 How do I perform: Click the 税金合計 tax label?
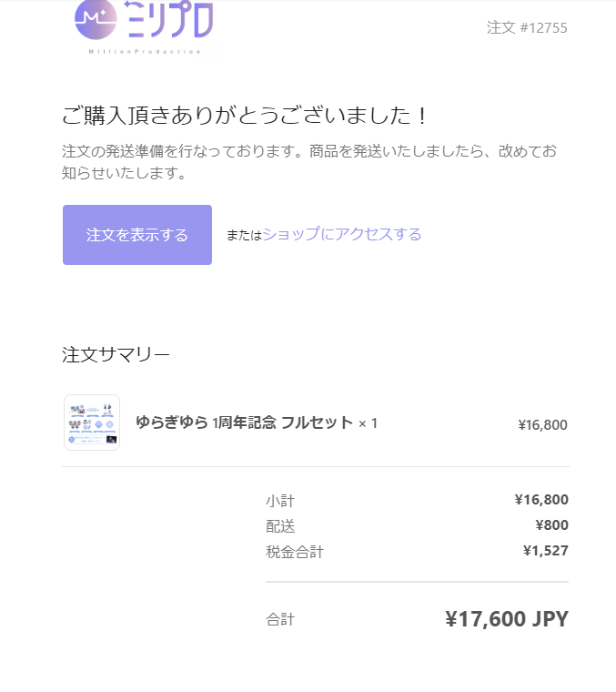pyautogui.click(x=295, y=552)
